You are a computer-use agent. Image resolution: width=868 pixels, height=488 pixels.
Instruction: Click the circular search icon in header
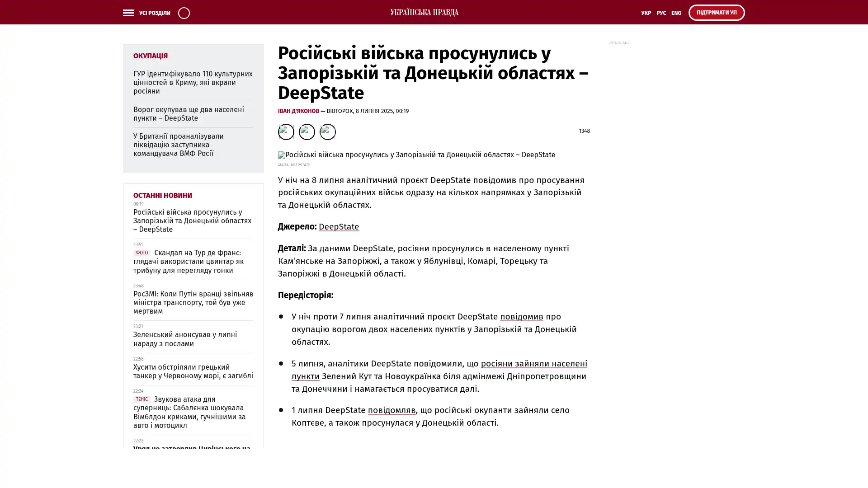coord(184,13)
